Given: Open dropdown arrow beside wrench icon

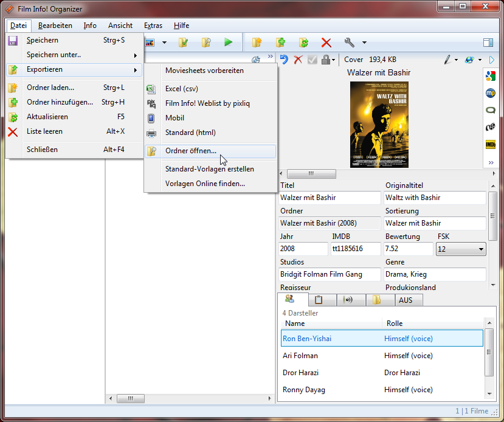Looking at the screenshot, I should click(x=364, y=43).
